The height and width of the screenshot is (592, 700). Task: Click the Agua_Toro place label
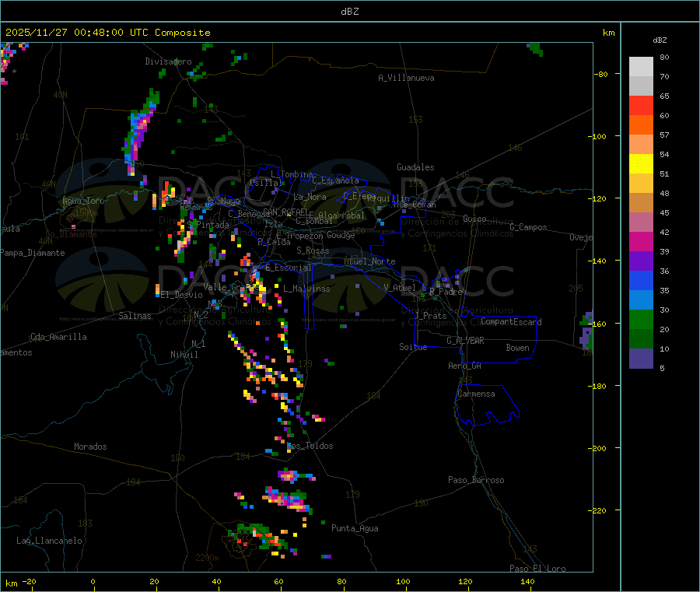tap(83, 201)
